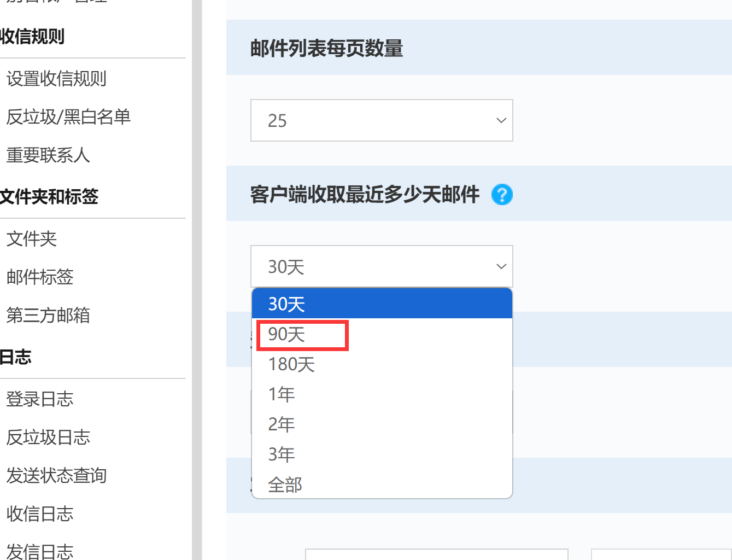Go to 反垃圾/黑白名单 settings
The image size is (732, 560).
click(x=68, y=117)
